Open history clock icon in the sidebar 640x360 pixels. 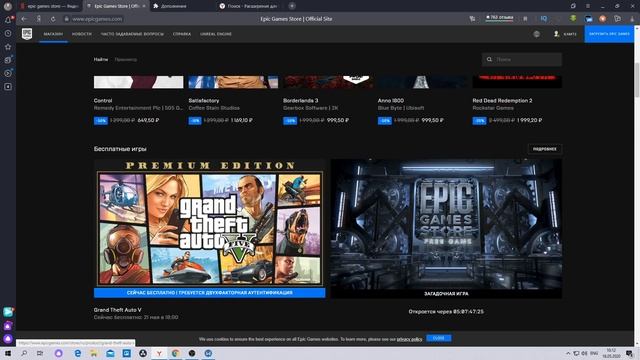8,33
